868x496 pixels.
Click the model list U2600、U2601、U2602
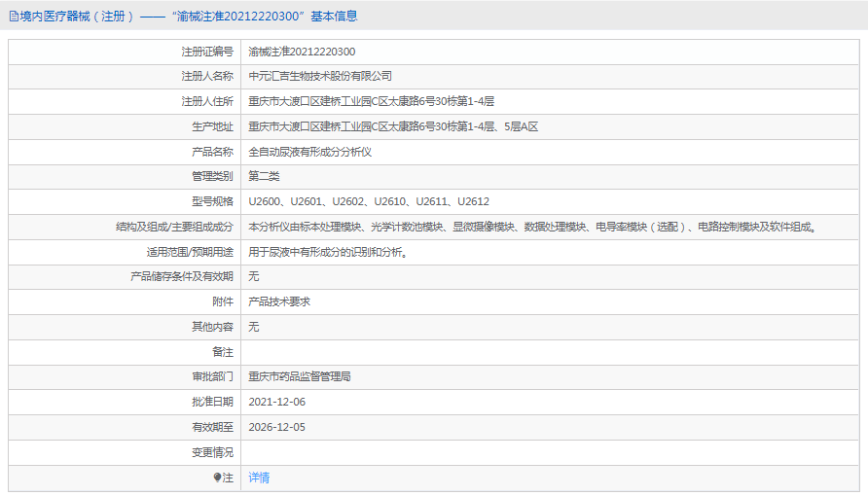(x=369, y=202)
